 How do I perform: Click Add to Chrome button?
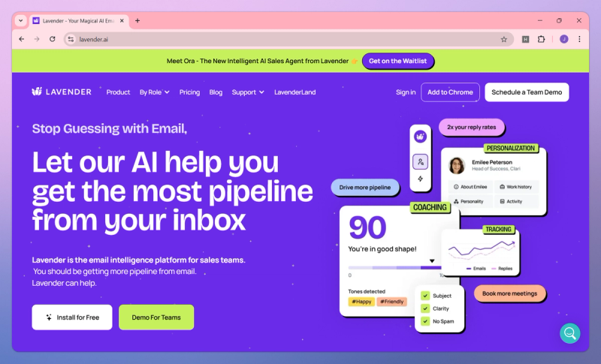[450, 92]
